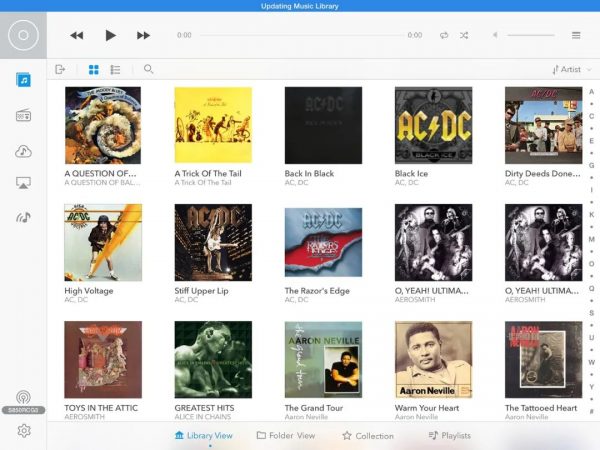Open A Trick Of The Tail album cover
This screenshot has height=450, width=600.
point(213,125)
